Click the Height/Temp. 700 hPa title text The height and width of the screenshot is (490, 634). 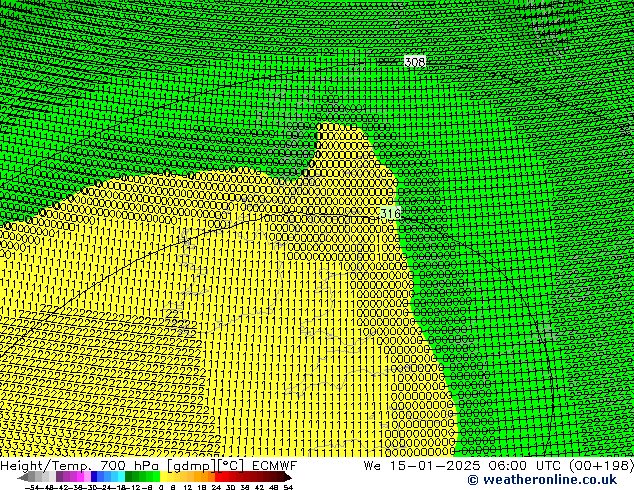coord(81,466)
